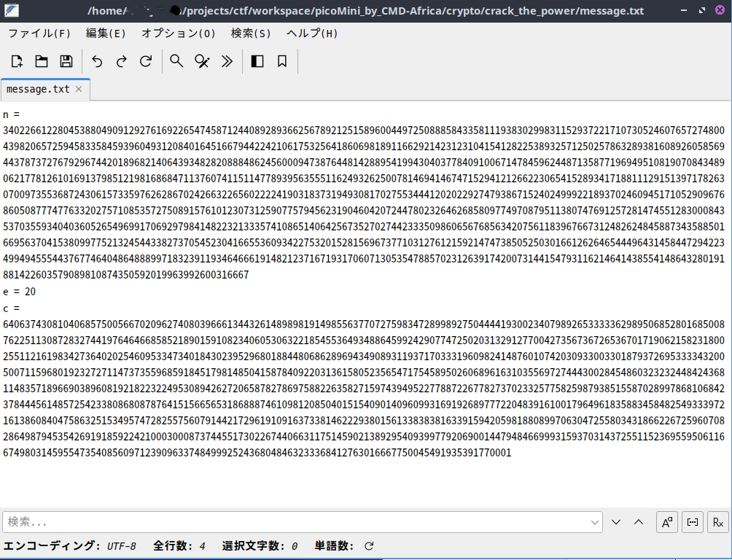This screenshot has height=560, width=732.
Task: Click the magnifier find icon in toolbar
Action: (176, 61)
